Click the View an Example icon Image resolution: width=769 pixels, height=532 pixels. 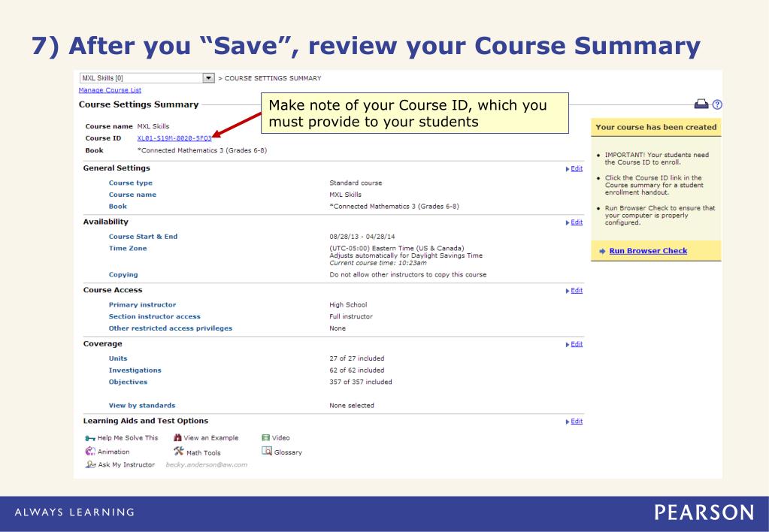point(177,437)
